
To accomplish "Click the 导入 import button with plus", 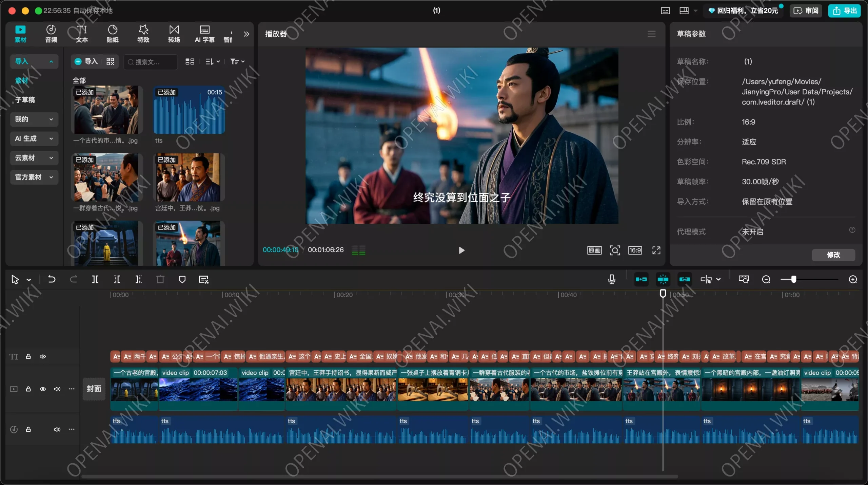I will [x=86, y=61].
